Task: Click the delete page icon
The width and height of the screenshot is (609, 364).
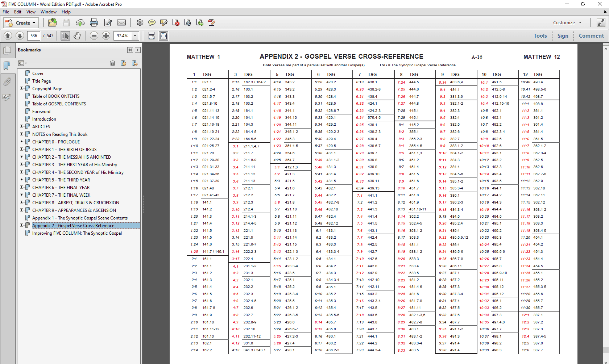Action: [176, 23]
